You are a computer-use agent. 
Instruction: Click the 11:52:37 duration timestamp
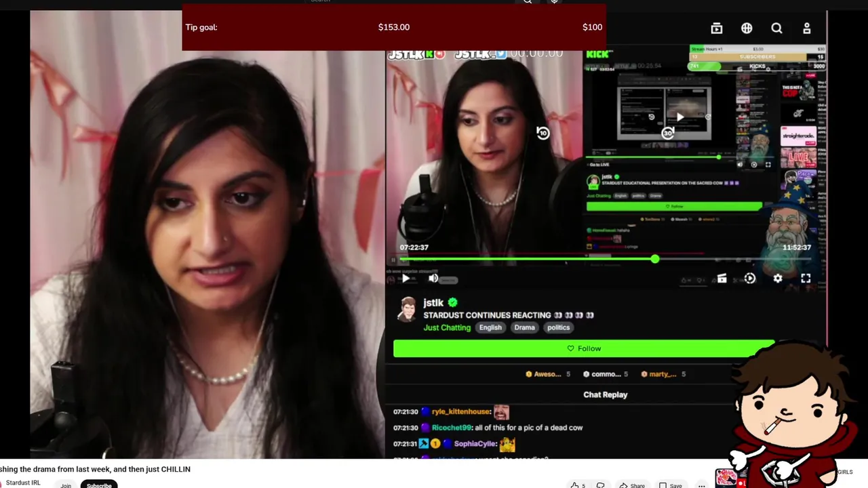(x=797, y=247)
